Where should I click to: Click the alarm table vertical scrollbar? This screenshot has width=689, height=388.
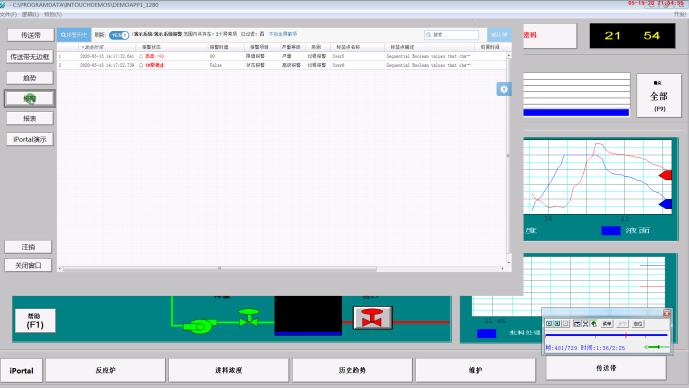tap(509, 159)
